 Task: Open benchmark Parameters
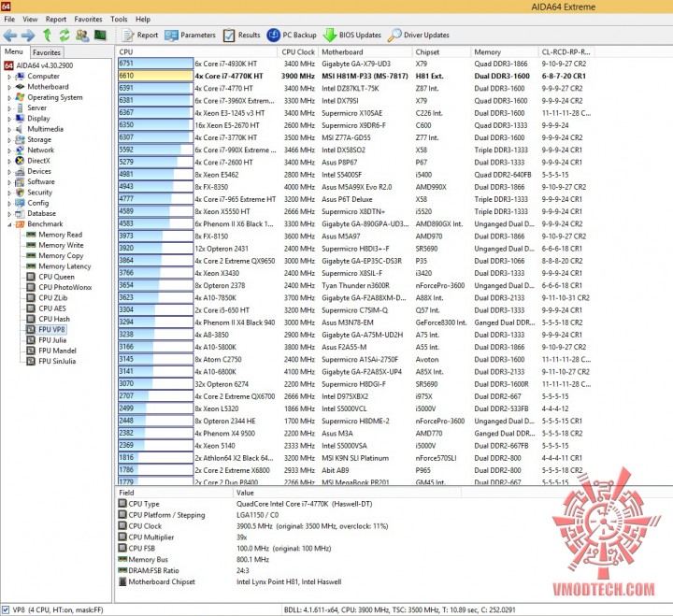click(190, 36)
